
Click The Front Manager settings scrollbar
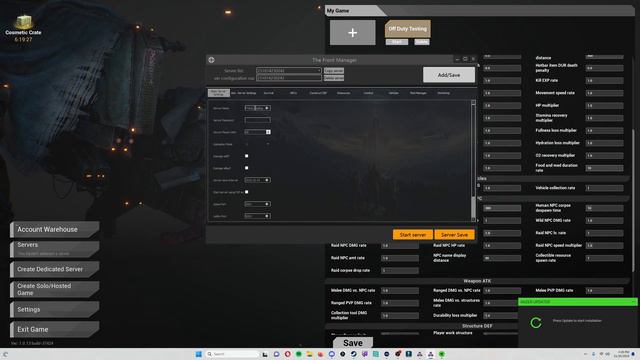[x=473, y=160]
